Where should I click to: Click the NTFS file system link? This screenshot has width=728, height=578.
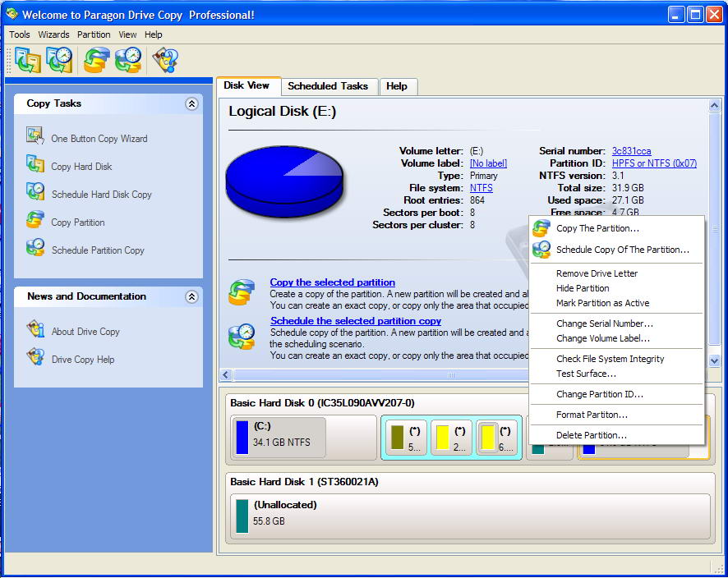click(481, 188)
